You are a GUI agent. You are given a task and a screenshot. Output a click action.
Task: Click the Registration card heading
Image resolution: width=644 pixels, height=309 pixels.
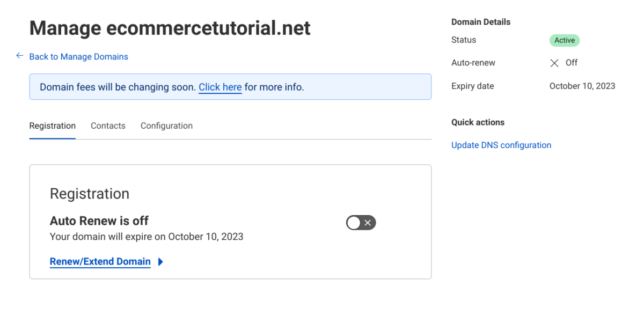(89, 194)
